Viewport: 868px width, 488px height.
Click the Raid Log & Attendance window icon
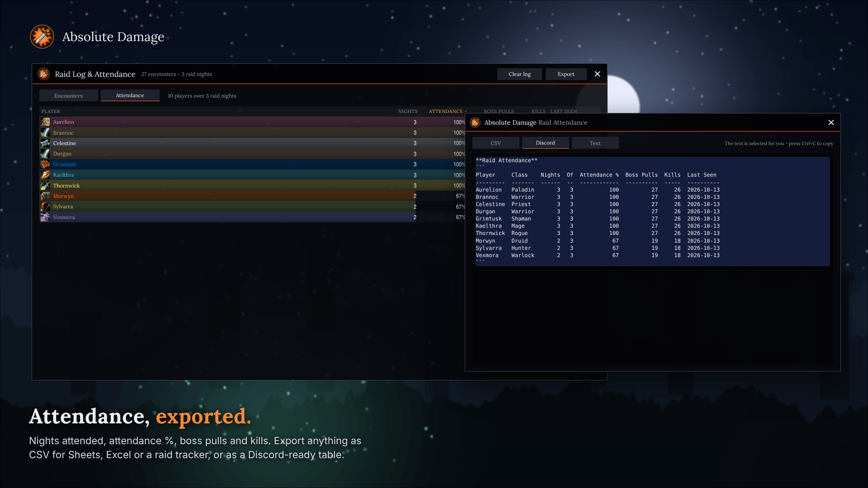tap(44, 74)
